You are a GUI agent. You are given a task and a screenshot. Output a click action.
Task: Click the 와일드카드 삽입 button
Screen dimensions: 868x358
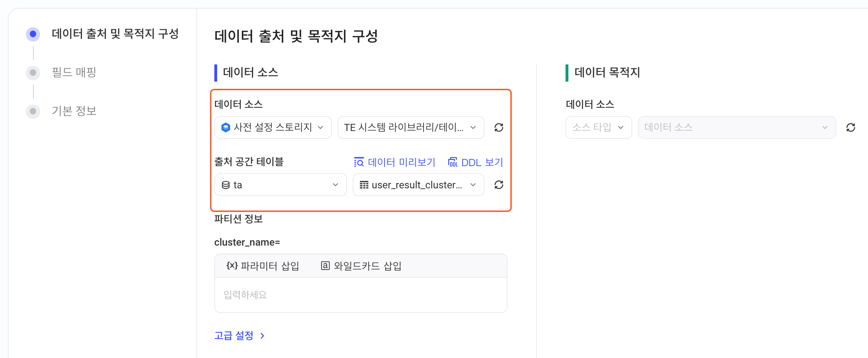click(x=361, y=266)
